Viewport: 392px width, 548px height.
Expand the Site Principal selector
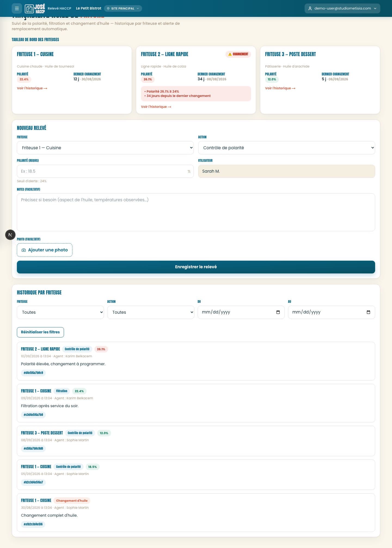123,8
